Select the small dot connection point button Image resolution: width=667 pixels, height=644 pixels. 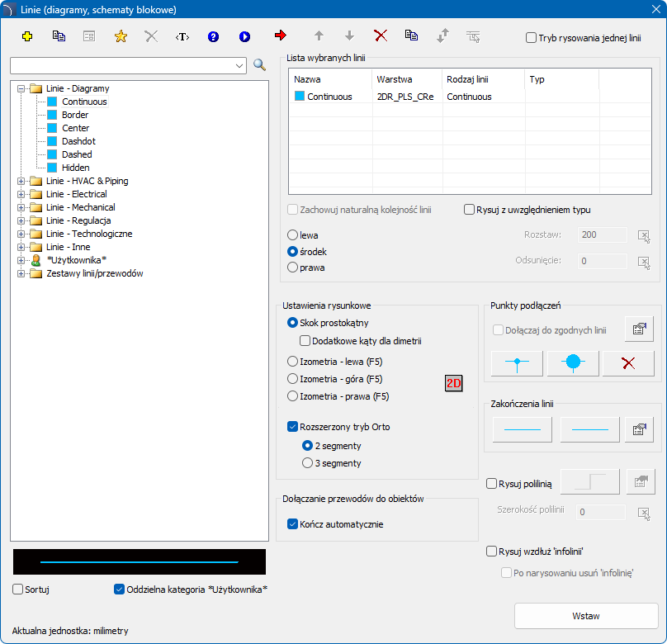(517, 363)
